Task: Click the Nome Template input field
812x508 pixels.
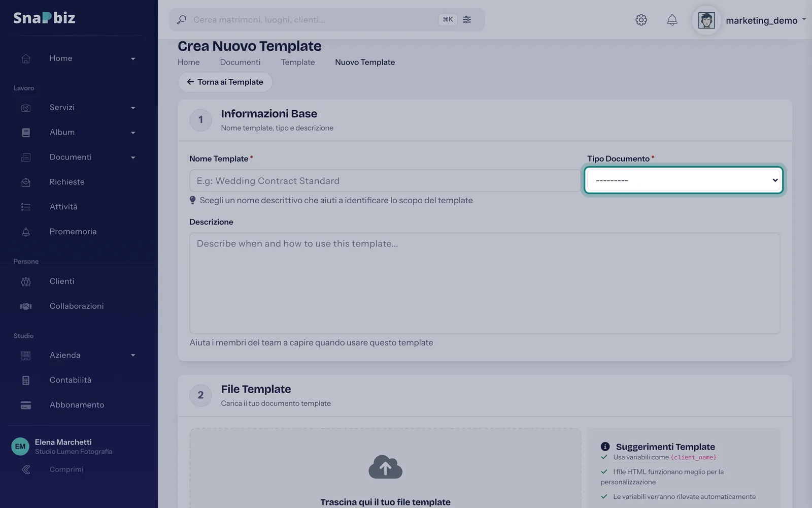Action: 384,181
